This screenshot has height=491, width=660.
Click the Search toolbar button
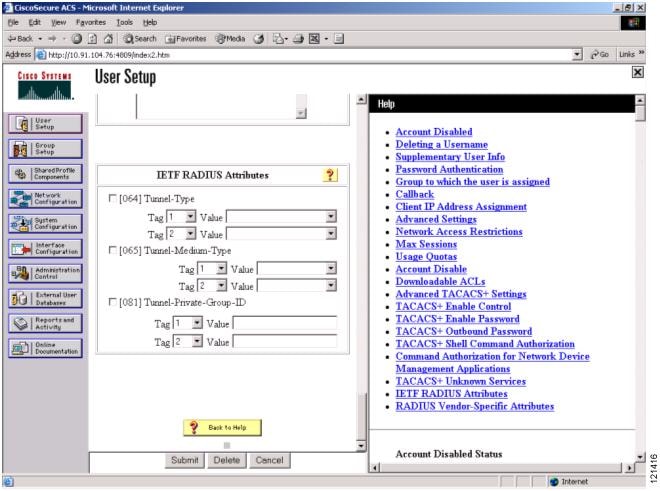click(x=140, y=39)
